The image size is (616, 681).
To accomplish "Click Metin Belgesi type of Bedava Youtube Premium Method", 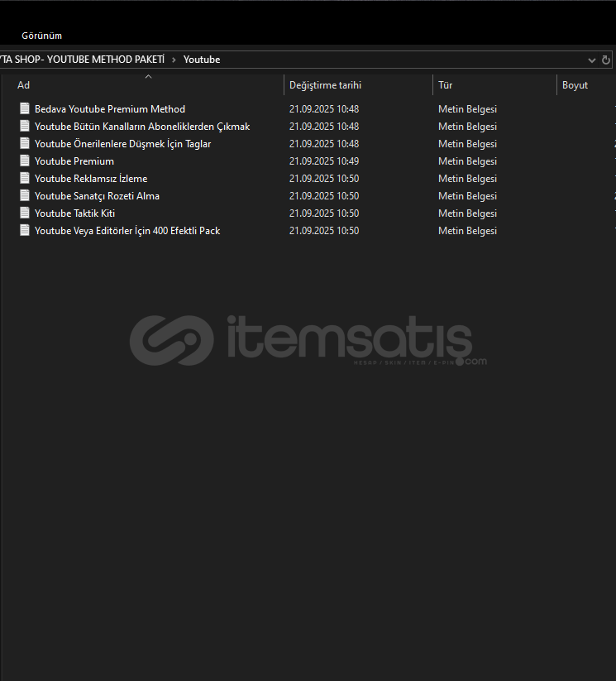I will point(467,109).
